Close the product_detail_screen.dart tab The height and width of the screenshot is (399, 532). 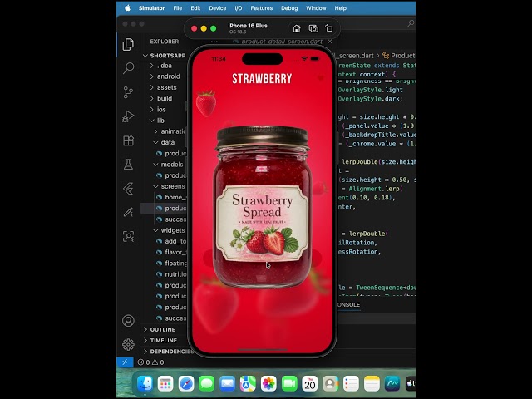(330, 41)
